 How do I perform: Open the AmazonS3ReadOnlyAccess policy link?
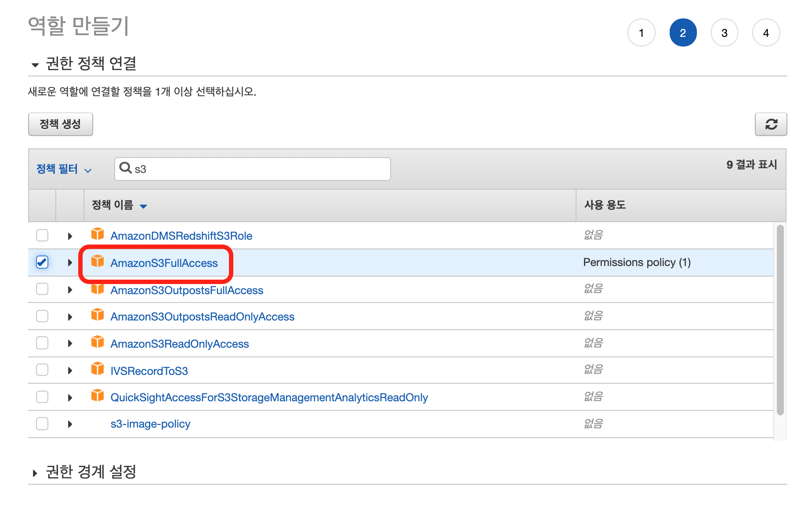point(179,344)
